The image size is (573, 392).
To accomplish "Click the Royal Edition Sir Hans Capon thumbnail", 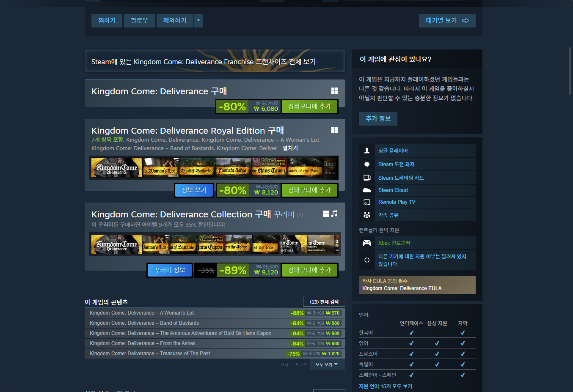I will click(269, 168).
